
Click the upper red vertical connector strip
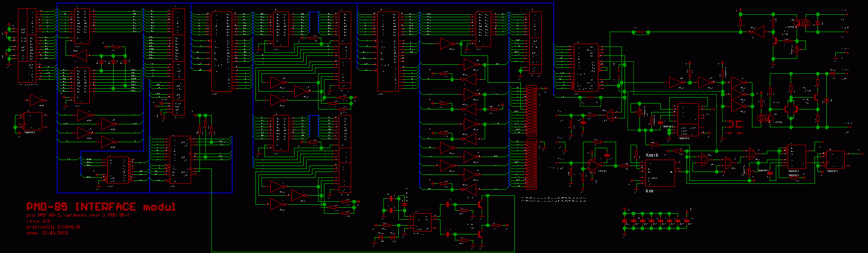[x=531, y=111]
